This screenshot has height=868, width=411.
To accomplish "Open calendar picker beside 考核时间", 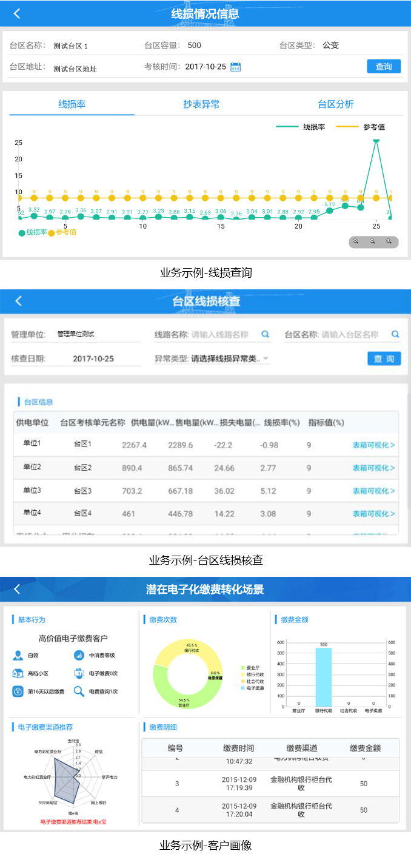I will (x=236, y=67).
